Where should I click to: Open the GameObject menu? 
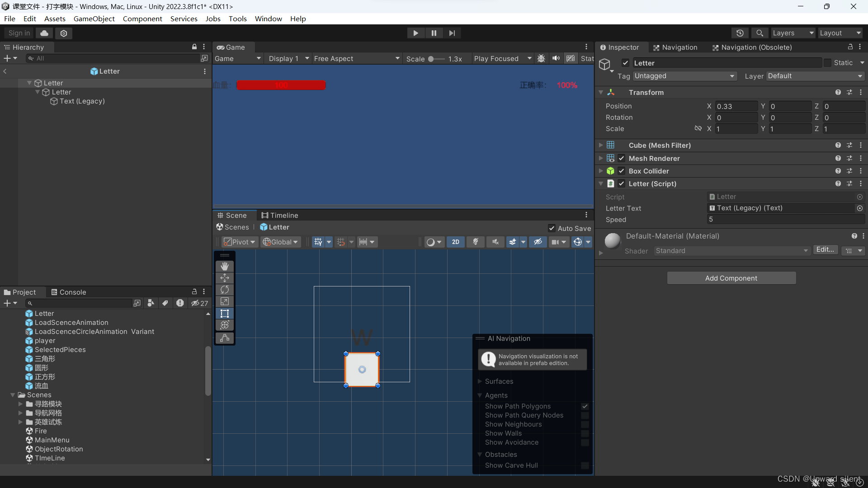pyautogui.click(x=94, y=19)
